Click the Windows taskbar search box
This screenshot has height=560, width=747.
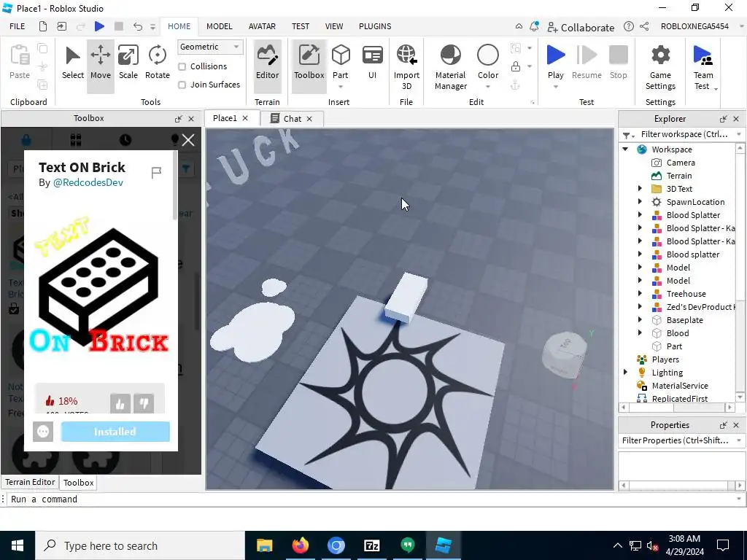[140, 545]
